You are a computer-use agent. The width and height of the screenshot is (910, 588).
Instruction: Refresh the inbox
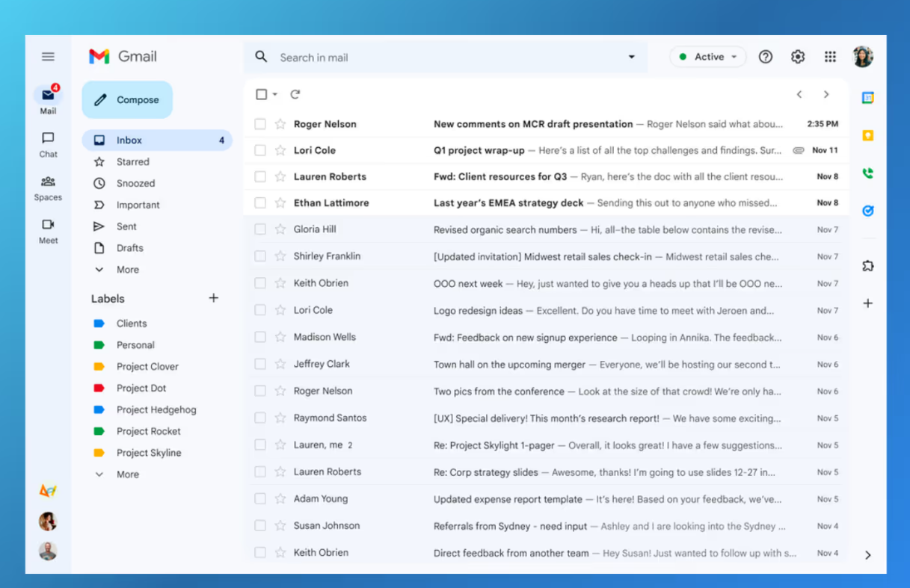click(x=295, y=94)
